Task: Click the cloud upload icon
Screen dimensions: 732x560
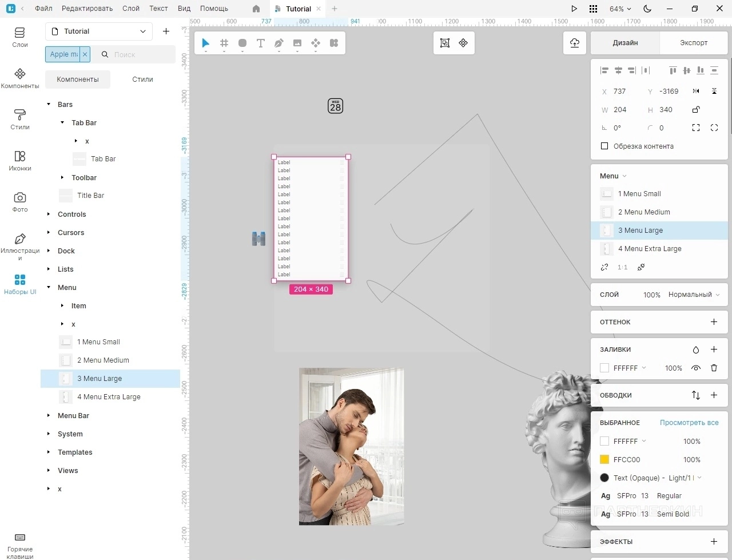Action: [x=575, y=43]
